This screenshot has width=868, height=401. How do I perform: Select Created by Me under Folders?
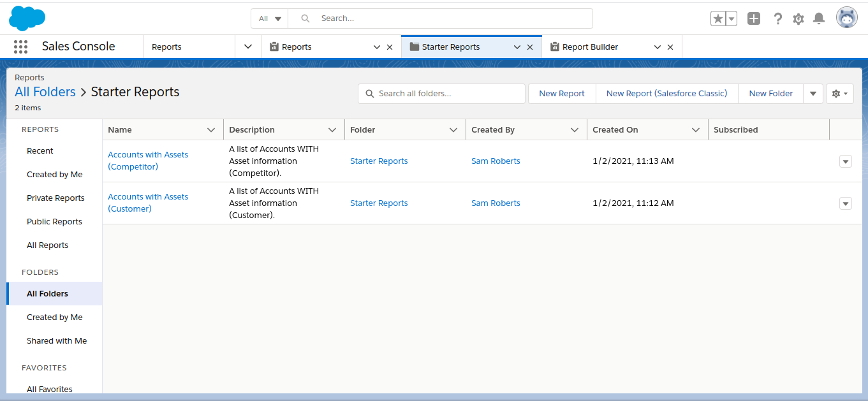(55, 317)
